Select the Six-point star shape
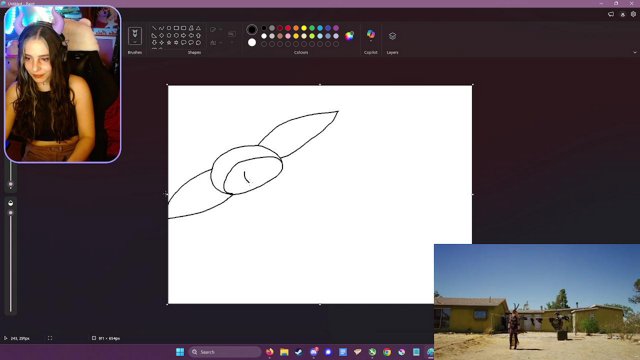This screenshot has width=640, height=360. 176,42
